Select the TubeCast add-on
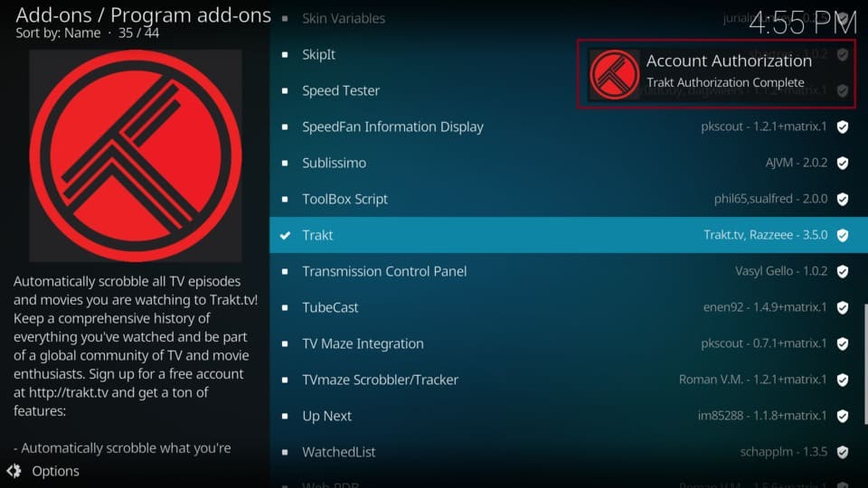The width and height of the screenshot is (868, 488). (x=569, y=307)
